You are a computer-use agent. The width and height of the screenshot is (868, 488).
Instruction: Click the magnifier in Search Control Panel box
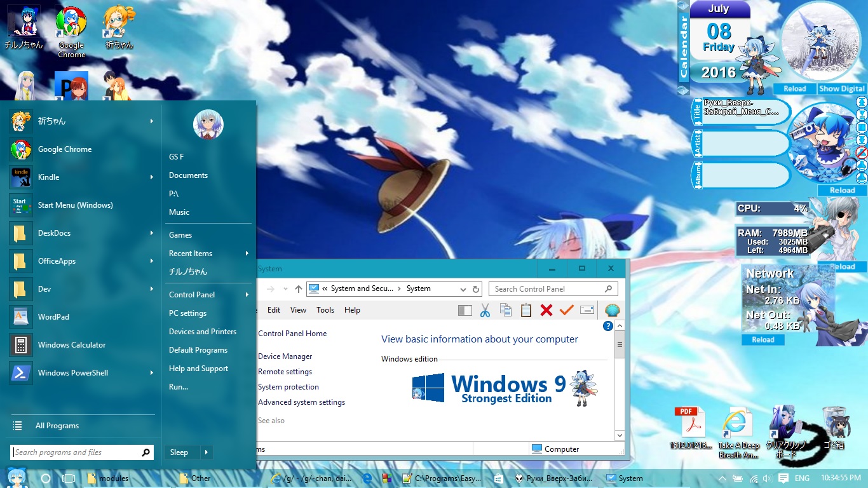click(608, 288)
